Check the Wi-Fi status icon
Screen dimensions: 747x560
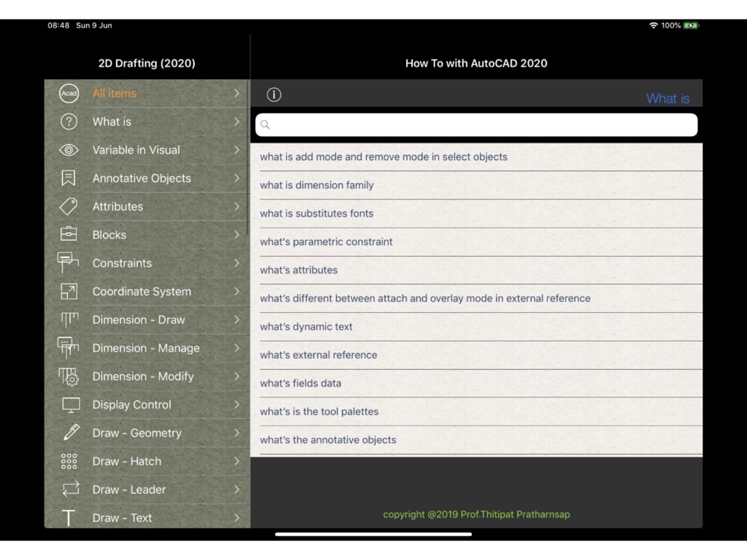[654, 25]
